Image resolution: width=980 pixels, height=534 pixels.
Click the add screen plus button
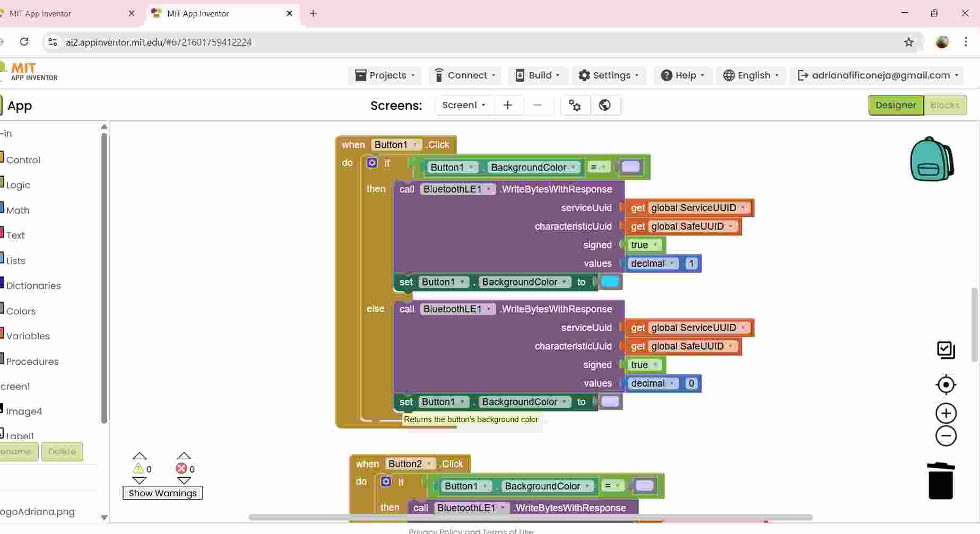(x=508, y=105)
